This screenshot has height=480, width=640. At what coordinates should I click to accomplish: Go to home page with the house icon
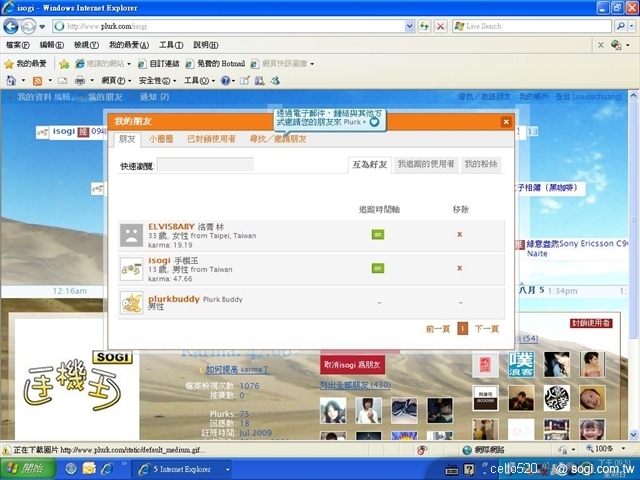pyautogui.click(x=11, y=81)
